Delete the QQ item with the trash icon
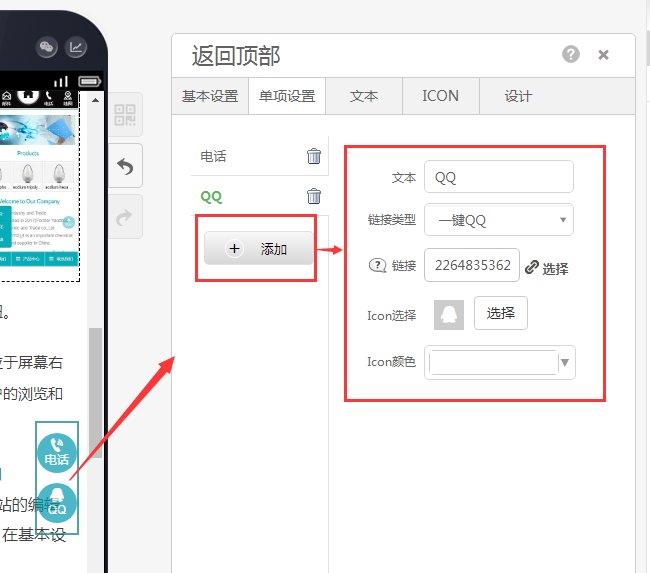Image resolution: width=650 pixels, height=573 pixels. pos(314,196)
